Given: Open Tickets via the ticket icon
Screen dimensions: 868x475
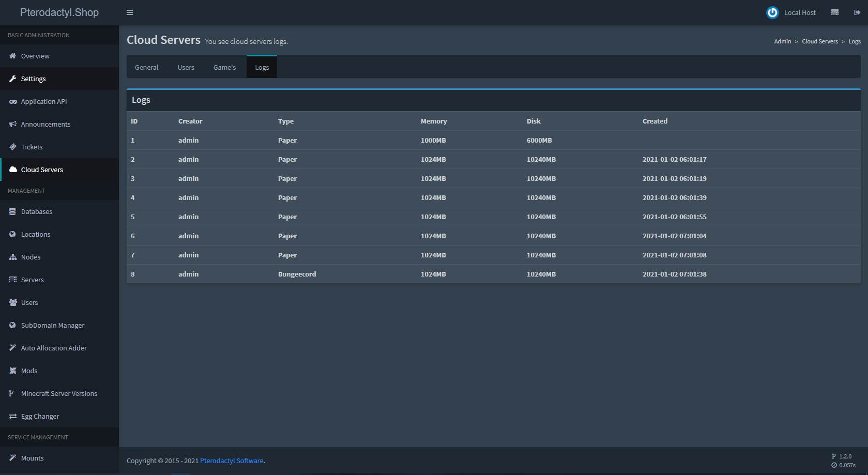Looking at the screenshot, I should click(x=13, y=147).
